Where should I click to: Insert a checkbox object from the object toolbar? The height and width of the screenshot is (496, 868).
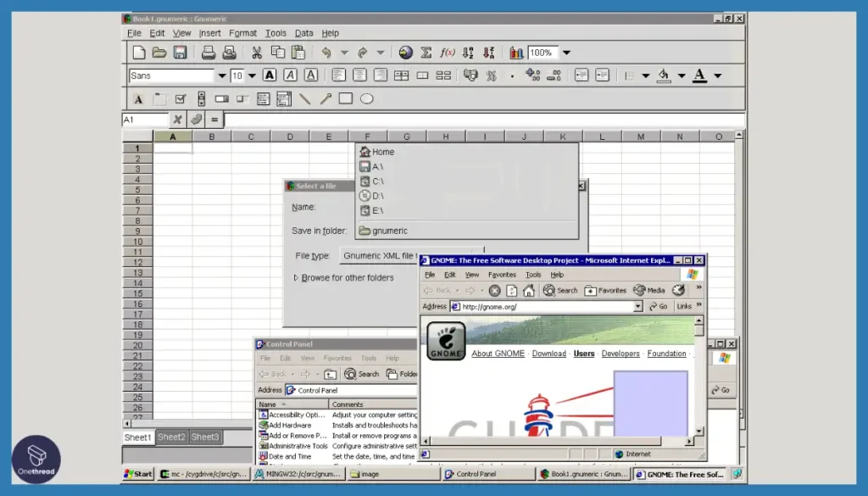(x=180, y=99)
